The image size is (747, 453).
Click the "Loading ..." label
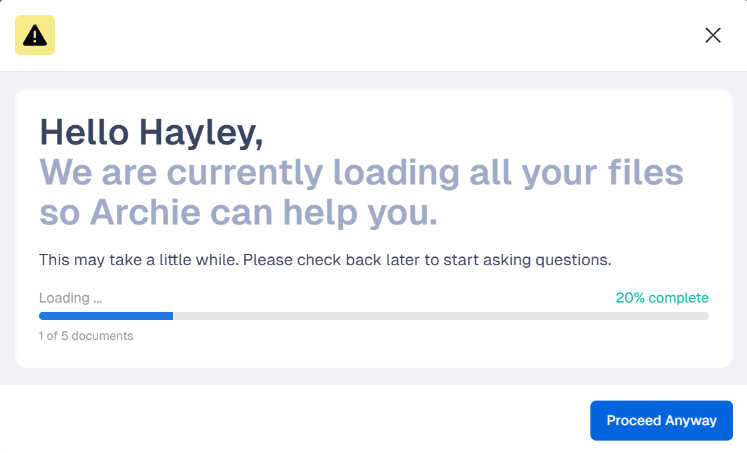[x=70, y=298]
